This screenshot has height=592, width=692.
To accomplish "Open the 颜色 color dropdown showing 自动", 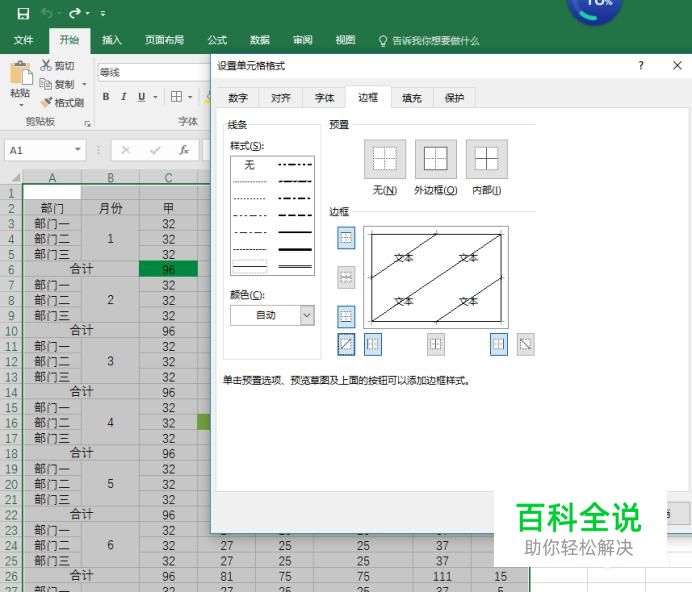I will pos(272,315).
